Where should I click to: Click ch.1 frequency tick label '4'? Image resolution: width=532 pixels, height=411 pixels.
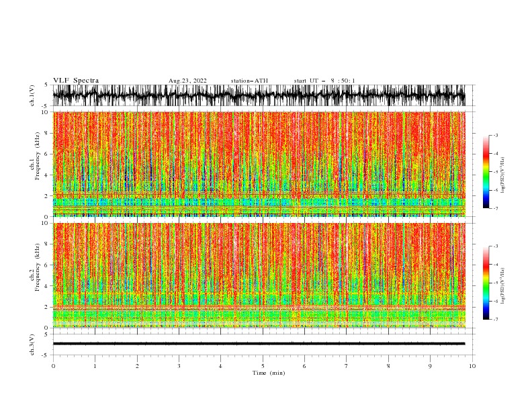[46, 175]
